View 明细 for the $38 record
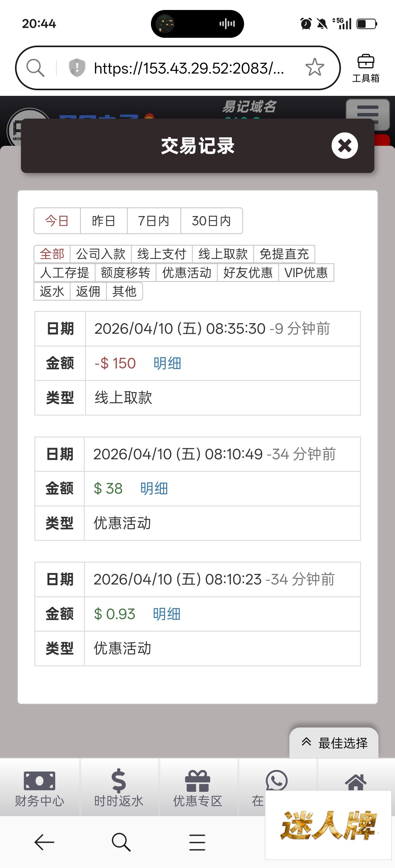 click(x=154, y=489)
